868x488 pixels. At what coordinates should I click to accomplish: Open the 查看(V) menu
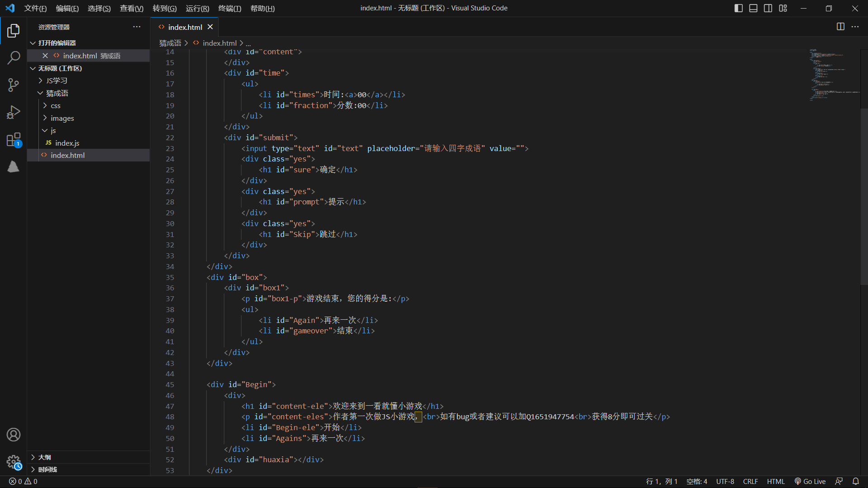pos(132,8)
